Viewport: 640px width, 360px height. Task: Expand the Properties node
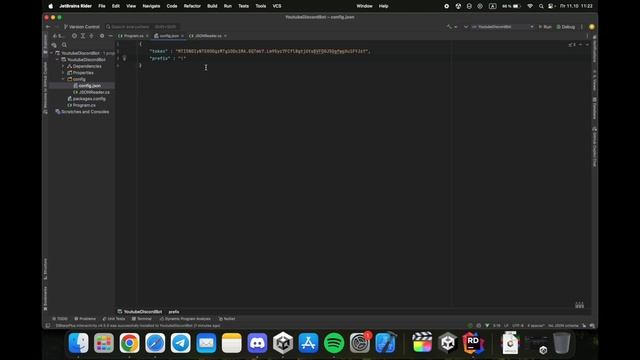[63, 73]
